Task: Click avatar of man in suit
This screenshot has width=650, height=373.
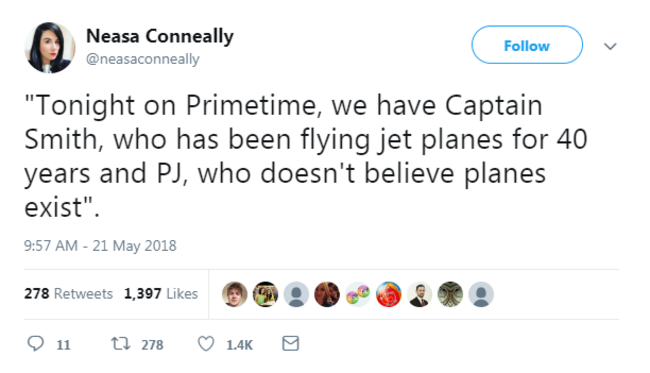Action: pos(420,294)
